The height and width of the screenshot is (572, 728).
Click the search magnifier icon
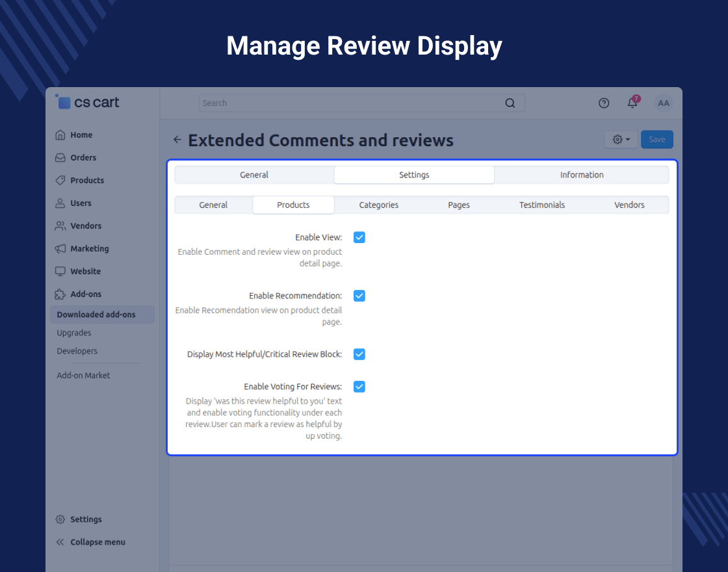510,103
